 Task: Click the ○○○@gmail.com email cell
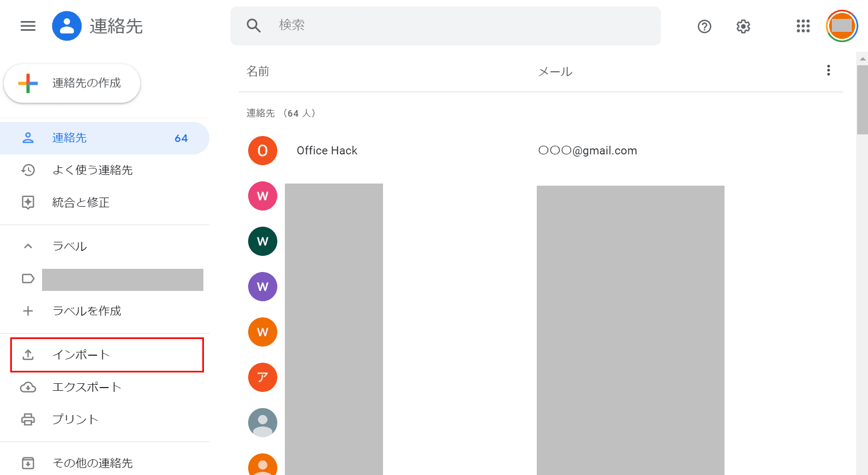tap(587, 151)
